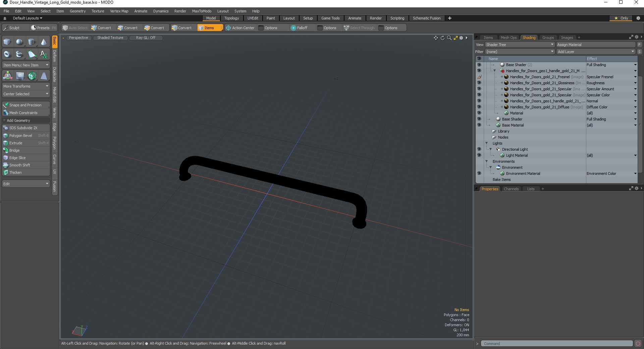Open Item Menu: New Item dropdown
This screenshot has height=349, width=644.
26,65
